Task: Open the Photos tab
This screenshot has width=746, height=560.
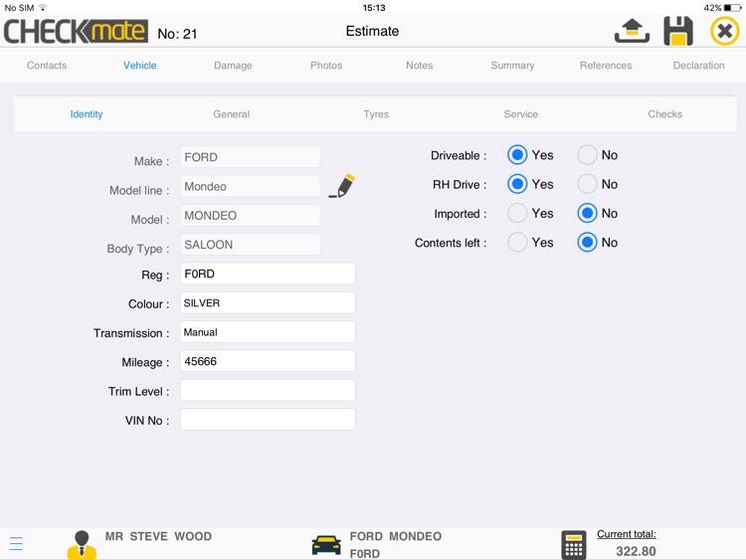Action: point(326,66)
